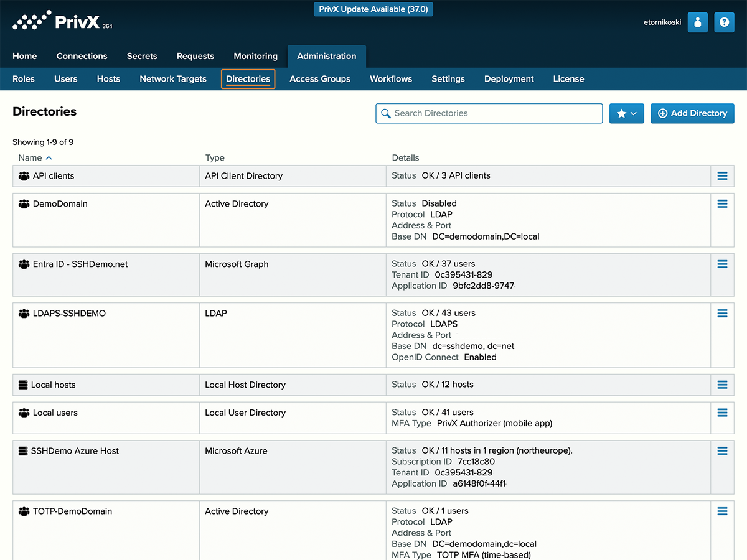
Task: Open the menu for SSHDemo Azure Host
Action: tap(722, 450)
